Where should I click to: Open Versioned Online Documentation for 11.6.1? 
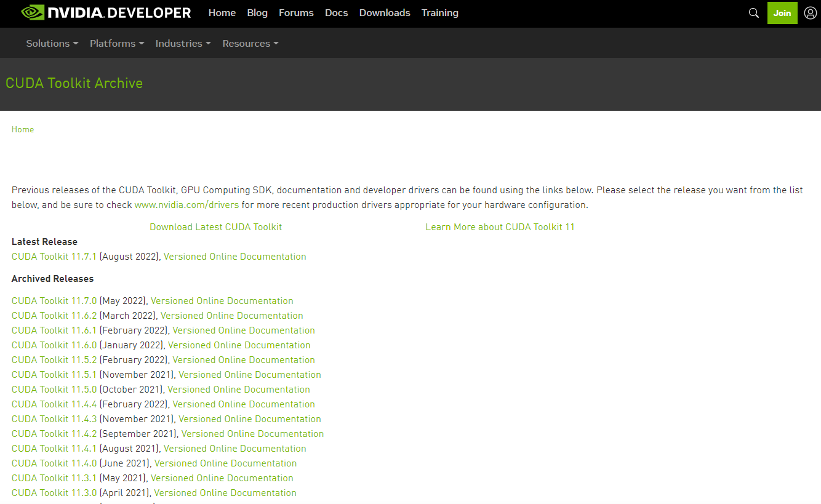pyautogui.click(x=244, y=330)
